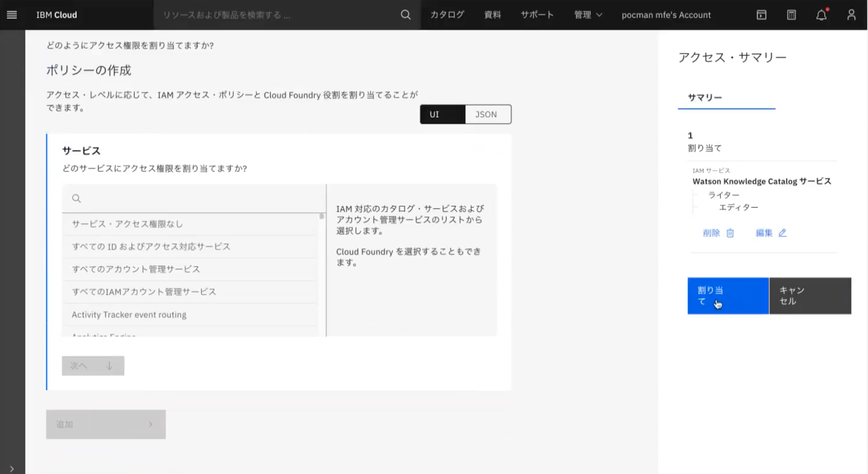The height and width of the screenshot is (474, 868).
Task: Click the service list scrollbar thumb
Action: pos(321,217)
